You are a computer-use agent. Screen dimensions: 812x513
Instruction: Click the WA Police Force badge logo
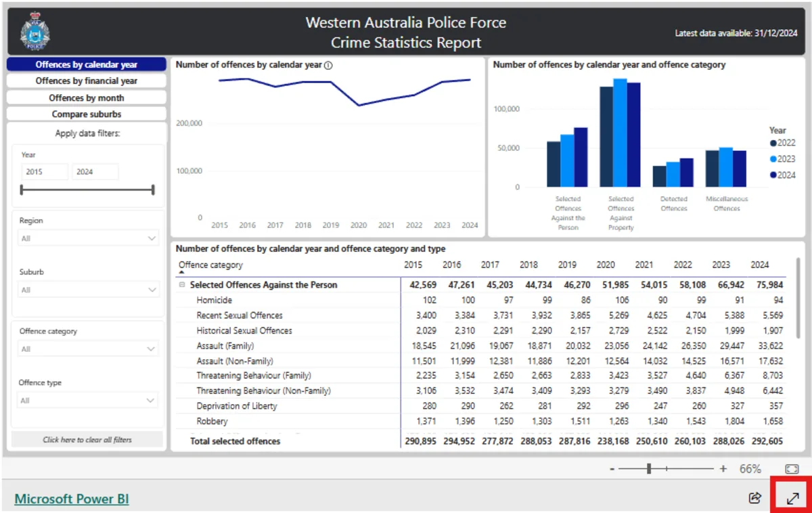(34, 30)
